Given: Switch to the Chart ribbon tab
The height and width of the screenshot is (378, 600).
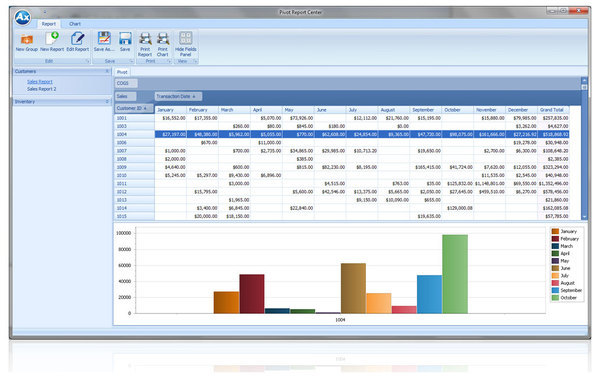Looking at the screenshot, I should [75, 24].
